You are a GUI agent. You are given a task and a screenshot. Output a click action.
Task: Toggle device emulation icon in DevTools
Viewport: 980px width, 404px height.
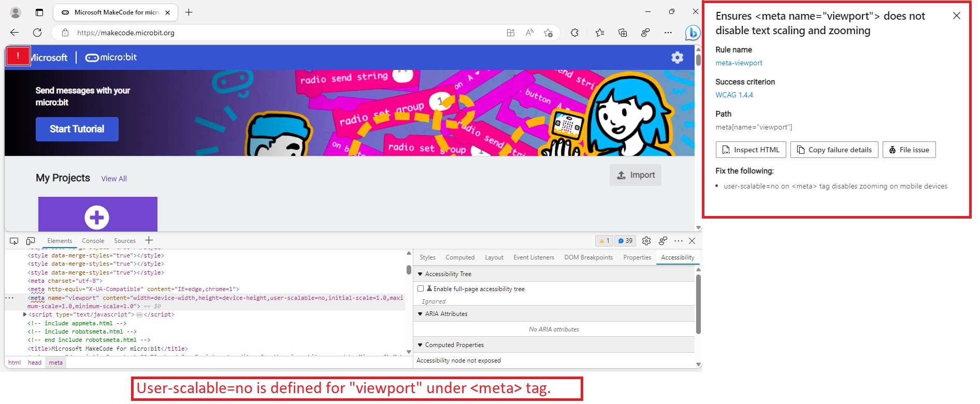[31, 241]
